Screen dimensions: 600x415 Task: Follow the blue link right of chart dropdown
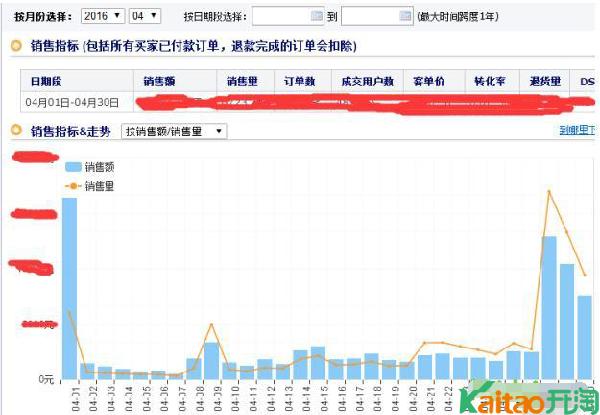pyautogui.click(x=579, y=131)
